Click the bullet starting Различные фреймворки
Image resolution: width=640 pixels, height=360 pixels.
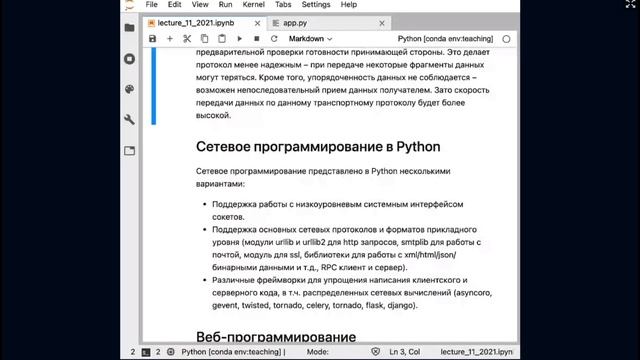[352, 293]
